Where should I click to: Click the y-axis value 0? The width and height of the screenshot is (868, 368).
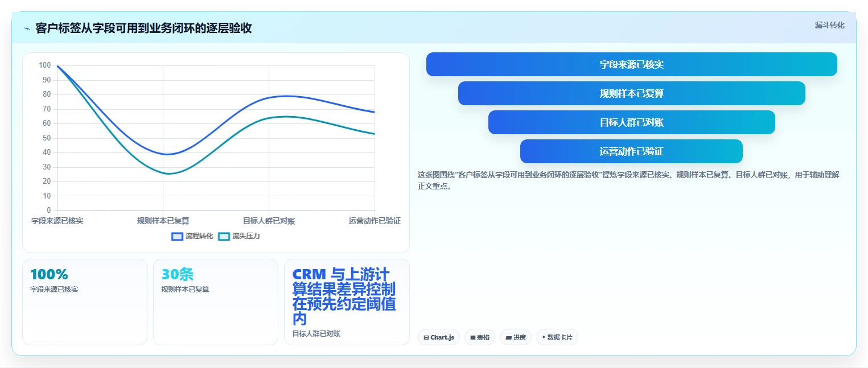tap(49, 210)
